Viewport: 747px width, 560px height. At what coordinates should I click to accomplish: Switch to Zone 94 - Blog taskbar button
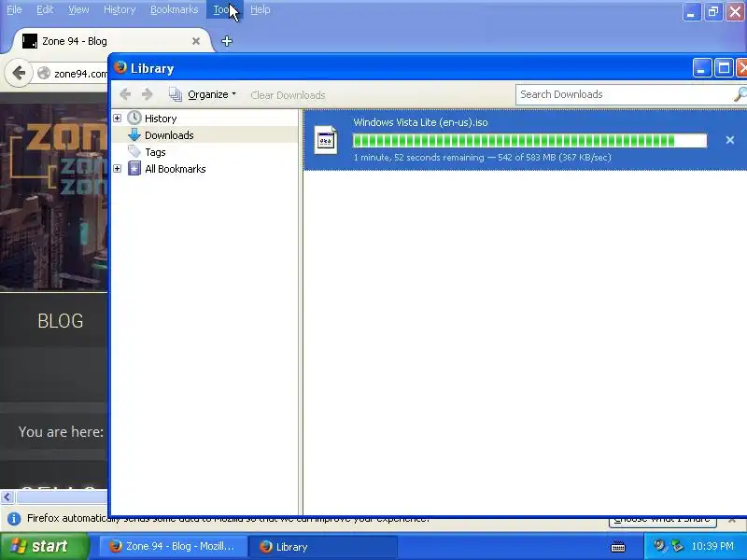(173, 547)
